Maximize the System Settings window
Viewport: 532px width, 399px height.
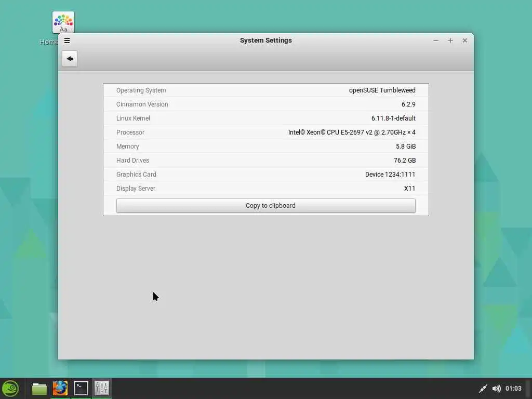tap(450, 41)
